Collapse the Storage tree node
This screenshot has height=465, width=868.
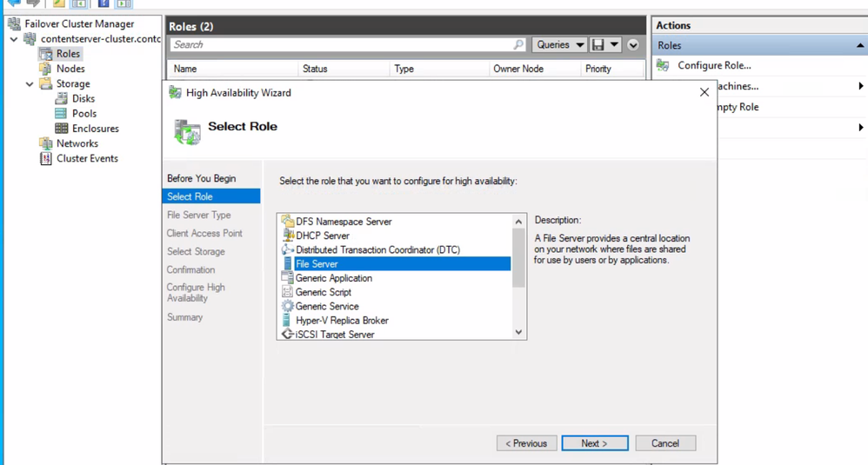[x=30, y=84]
